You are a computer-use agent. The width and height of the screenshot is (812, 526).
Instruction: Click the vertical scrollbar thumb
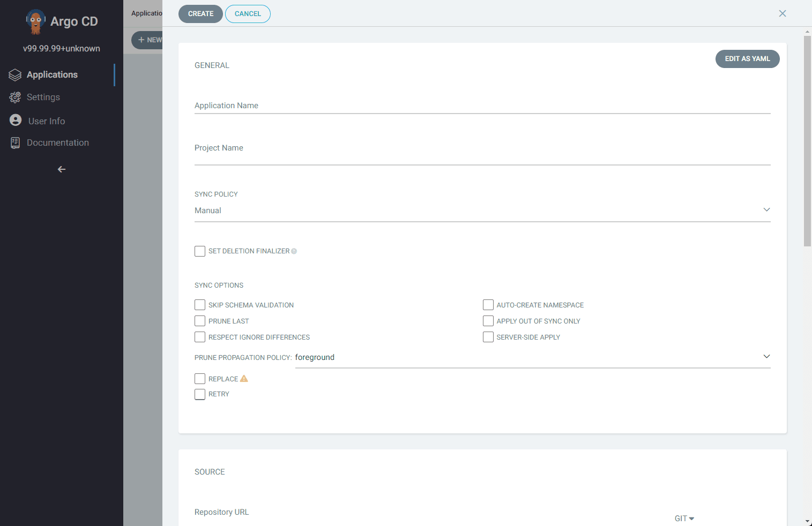pos(807,139)
